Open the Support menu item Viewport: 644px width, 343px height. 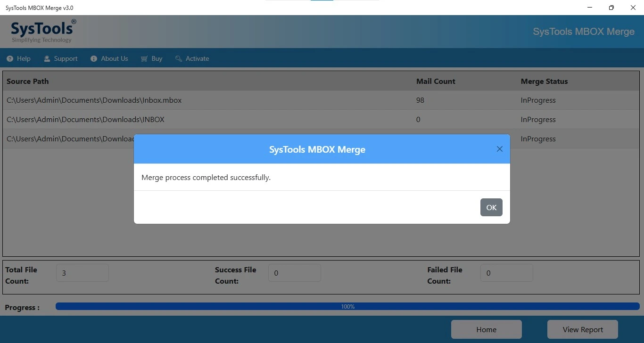[x=61, y=59]
